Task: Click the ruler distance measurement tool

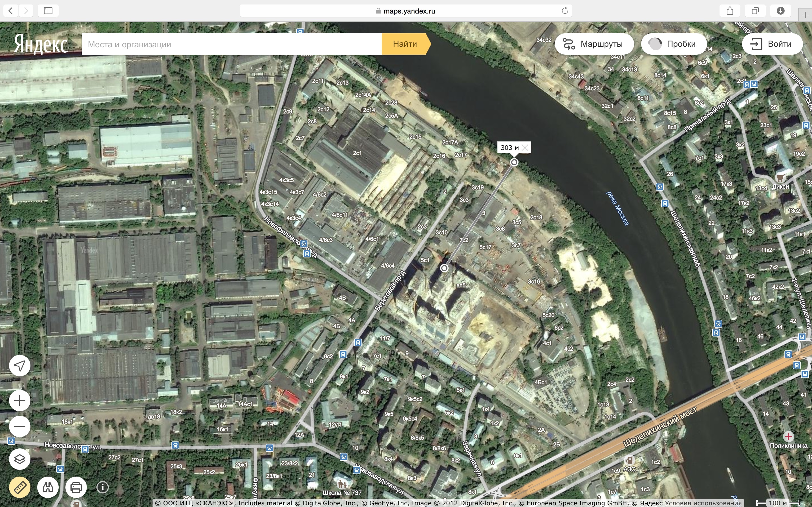Action: pos(20,487)
